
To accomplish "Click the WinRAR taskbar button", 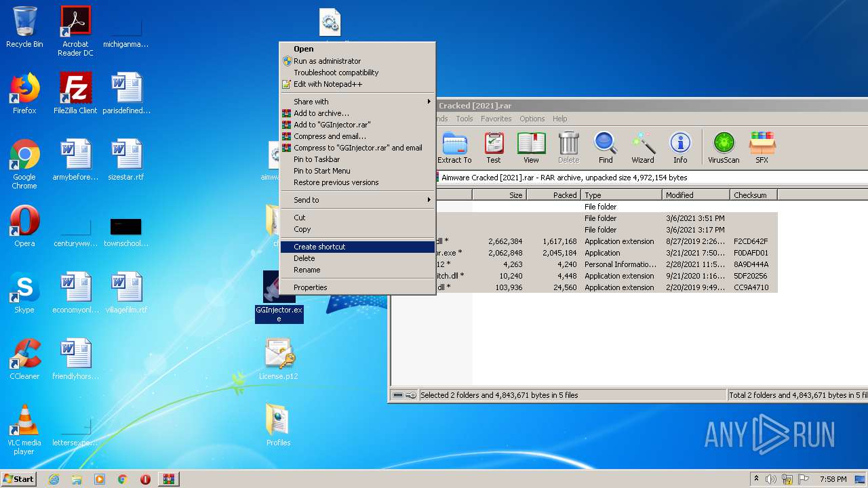I will 168,479.
